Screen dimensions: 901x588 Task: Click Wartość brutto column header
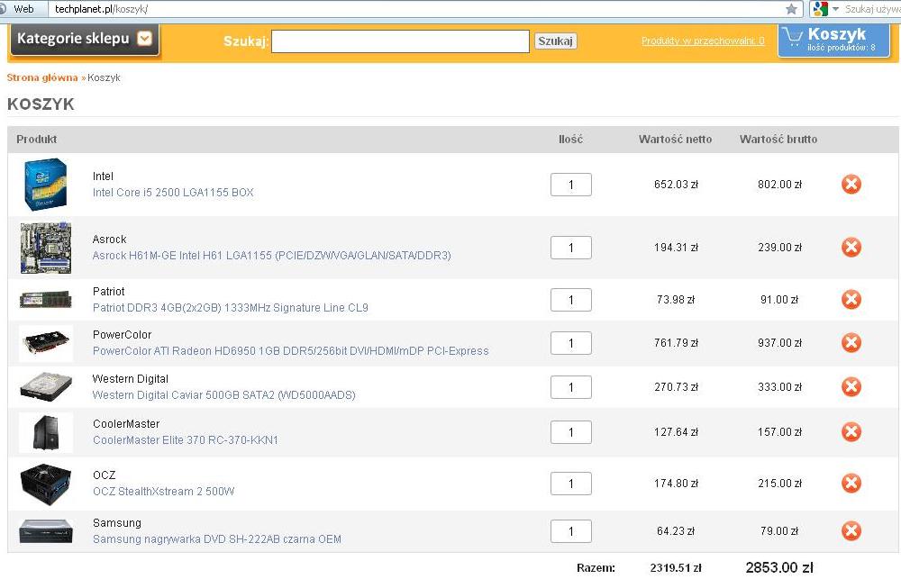[778, 139]
